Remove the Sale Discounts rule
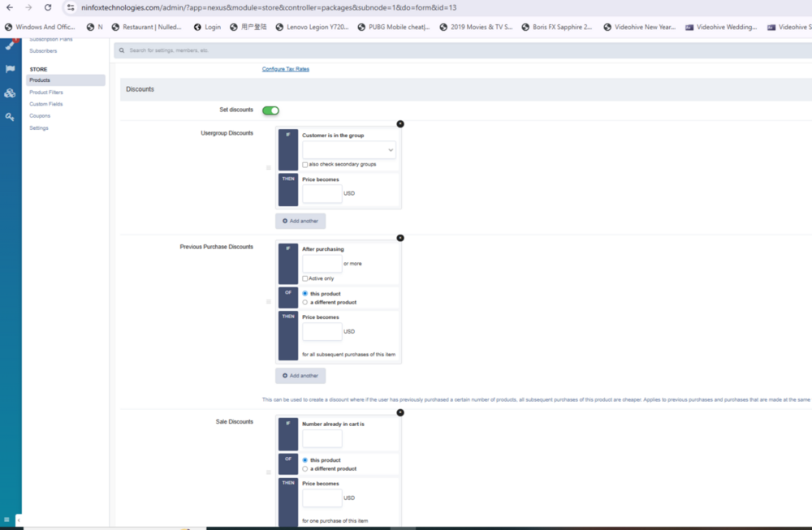Image resolution: width=812 pixels, height=530 pixels. click(x=400, y=412)
